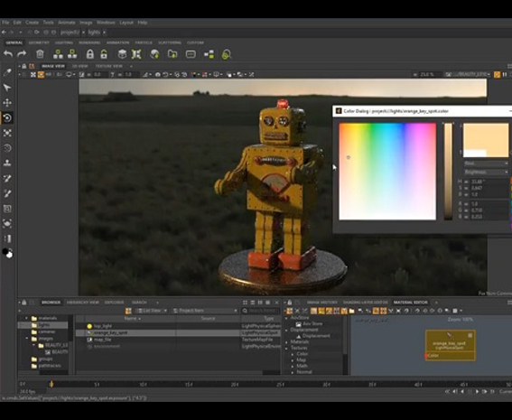Collapse the images folder in browser tree
This screenshot has width=512, height=420.
coord(27,339)
